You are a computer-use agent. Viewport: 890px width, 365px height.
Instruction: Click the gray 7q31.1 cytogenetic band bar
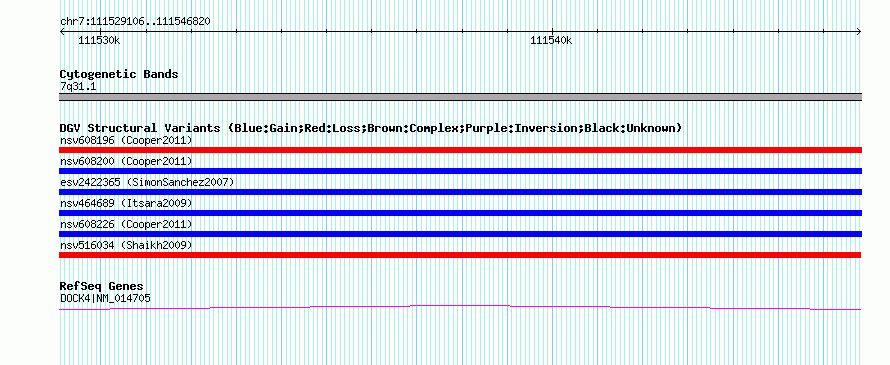coord(460,97)
